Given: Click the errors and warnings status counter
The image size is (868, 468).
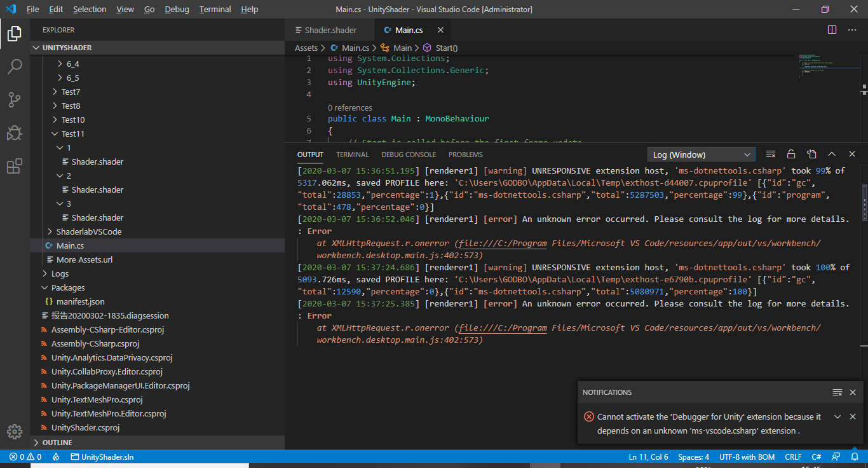Looking at the screenshot, I should coord(25,457).
